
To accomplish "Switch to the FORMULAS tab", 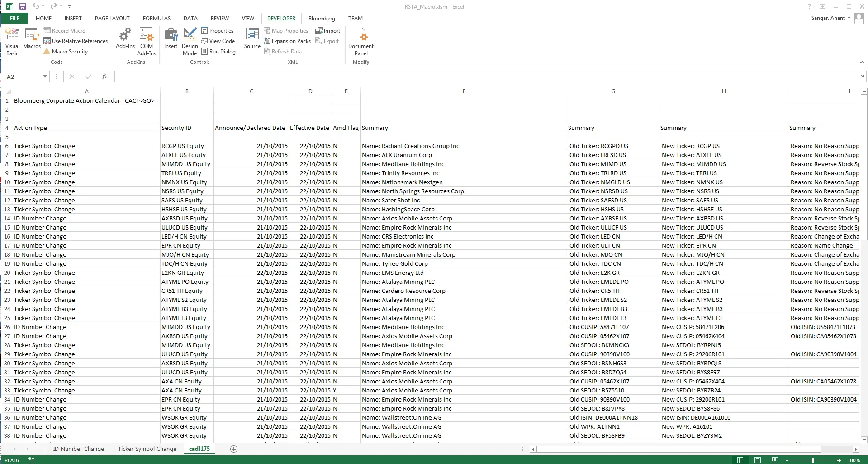I will pos(157,18).
